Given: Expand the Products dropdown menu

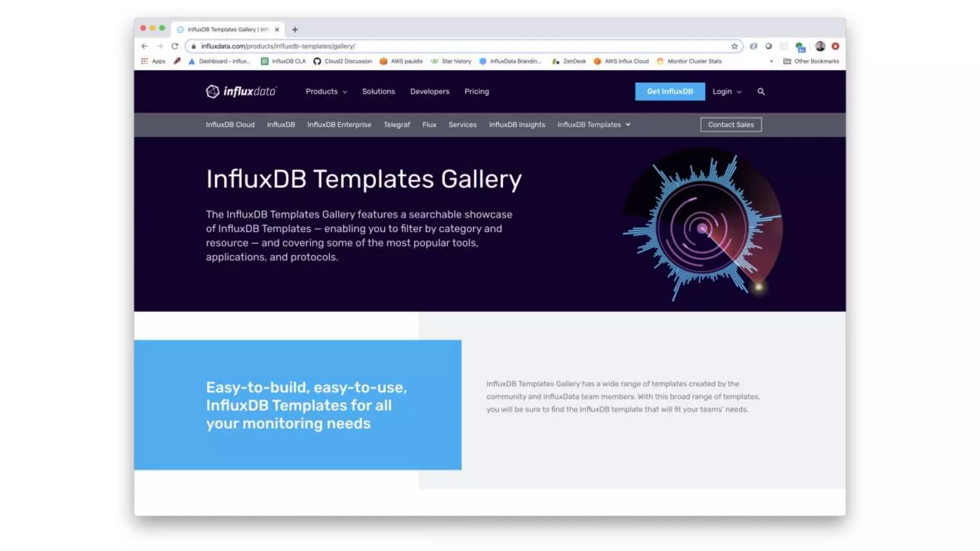Looking at the screenshot, I should tap(326, 91).
